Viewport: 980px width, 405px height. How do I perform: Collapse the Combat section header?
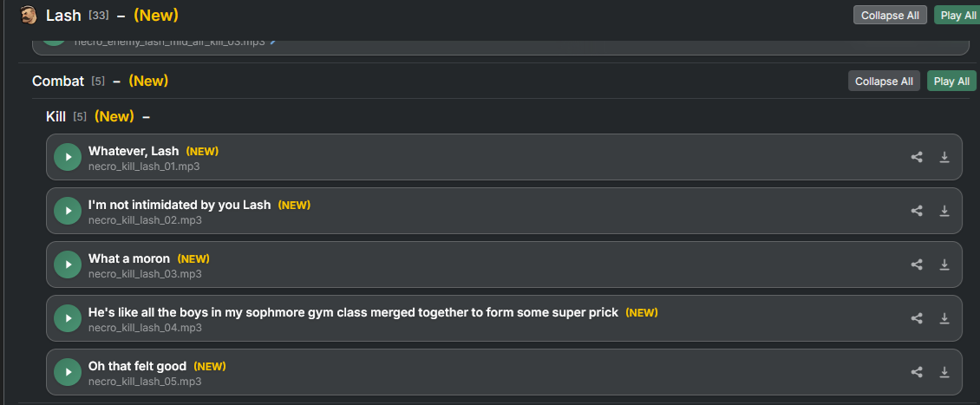117,81
